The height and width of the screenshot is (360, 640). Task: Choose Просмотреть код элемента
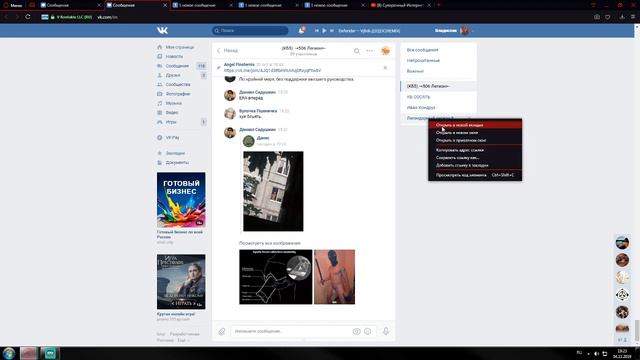coord(475,175)
